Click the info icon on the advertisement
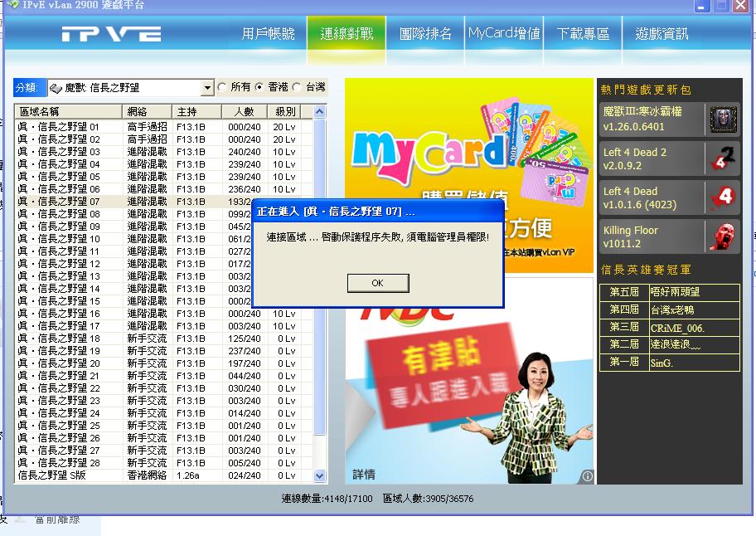 pyautogui.click(x=587, y=475)
